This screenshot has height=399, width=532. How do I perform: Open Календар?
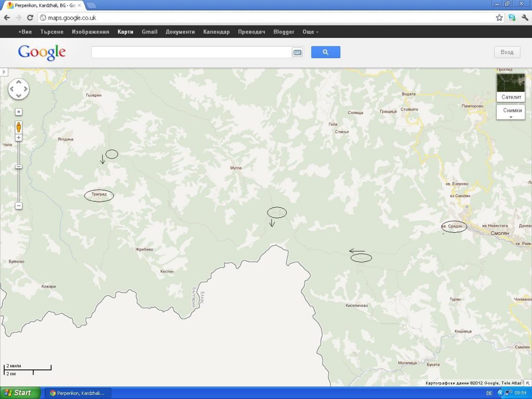[217, 32]
